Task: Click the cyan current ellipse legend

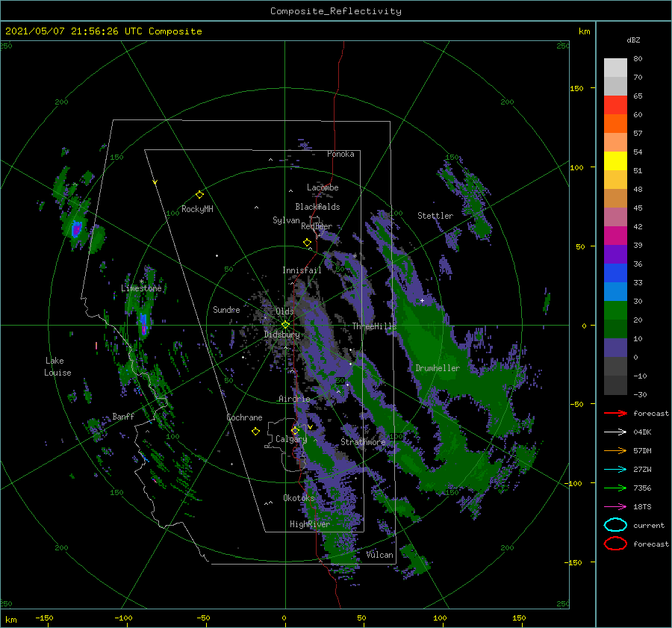Action: click(x=615, y=525)
